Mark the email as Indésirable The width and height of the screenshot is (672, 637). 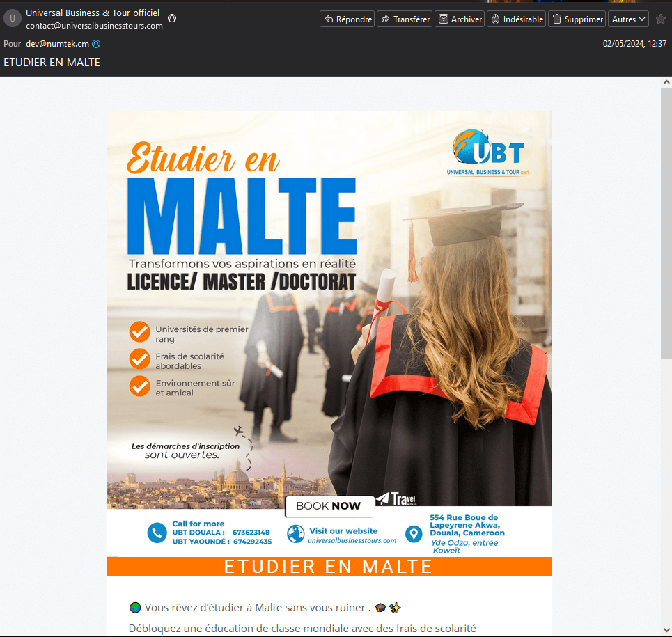(516, 19)
